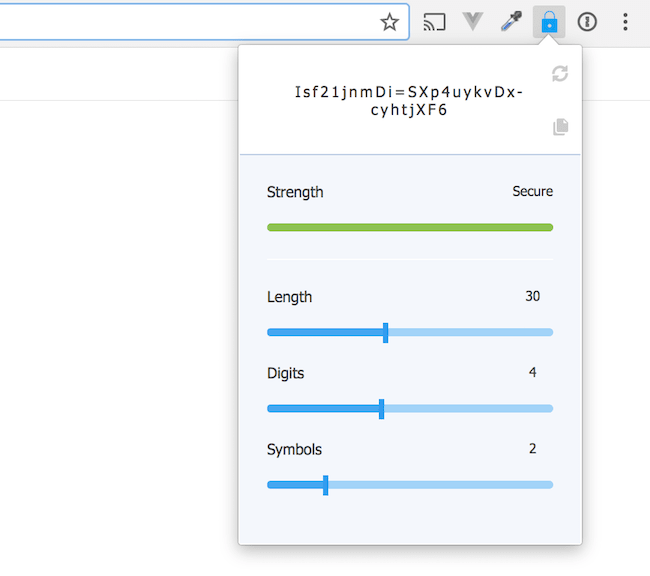Click the Symbols value 2
The width and height of the screenshot is (650, 576).
pyautogui.click(x=533, y=449)
